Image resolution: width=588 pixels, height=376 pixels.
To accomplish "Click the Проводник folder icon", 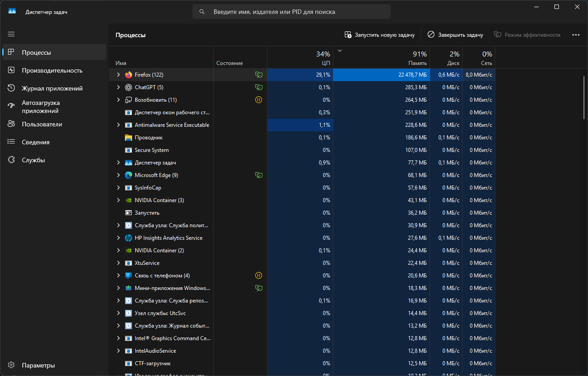I will [129, 138].
